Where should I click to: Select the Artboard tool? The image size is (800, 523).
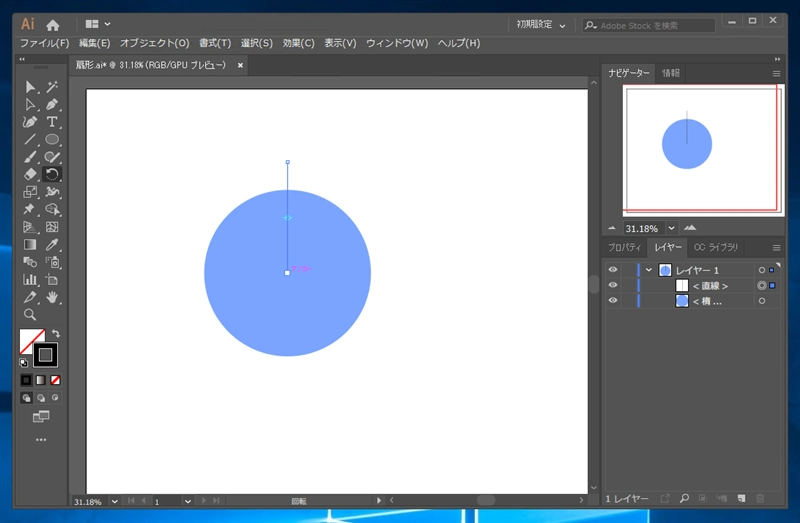pyautogui.click(x=52, y=280)
